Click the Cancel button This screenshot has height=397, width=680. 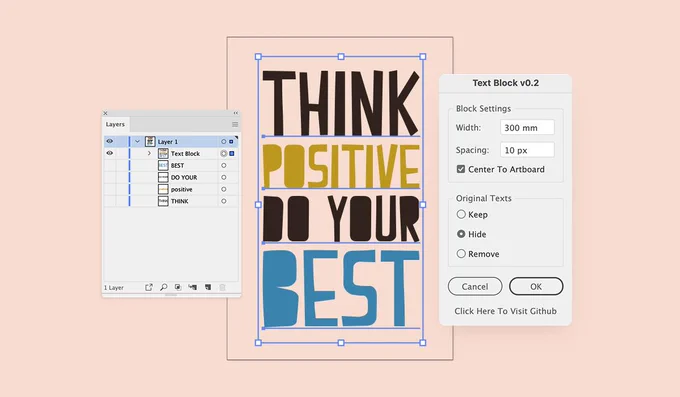(x=475, y=286)
